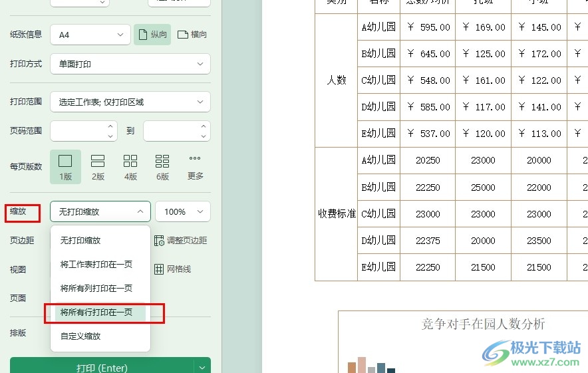The image size is (588, 373).
Task: Open the 选定工作表 print range dropdown
Action: coord(130,102)
